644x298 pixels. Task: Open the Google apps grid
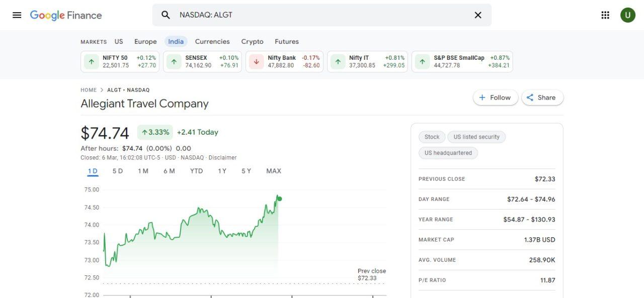coord(605,15)
